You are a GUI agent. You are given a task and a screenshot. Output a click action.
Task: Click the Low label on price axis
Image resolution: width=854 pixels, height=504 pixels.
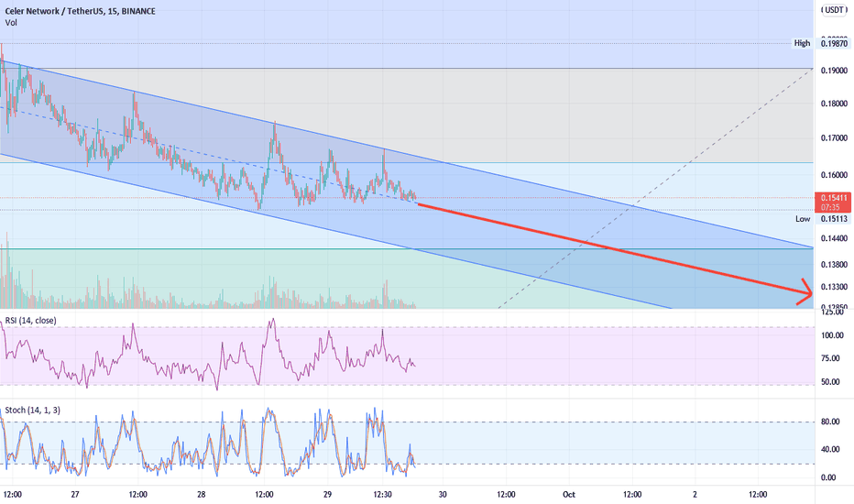(x=803, y=218)
